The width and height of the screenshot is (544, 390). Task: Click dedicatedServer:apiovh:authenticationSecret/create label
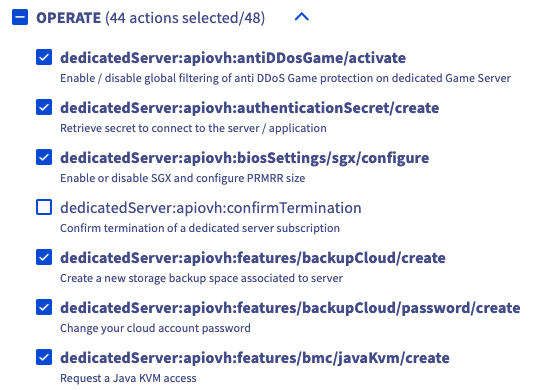coord(249,108)
